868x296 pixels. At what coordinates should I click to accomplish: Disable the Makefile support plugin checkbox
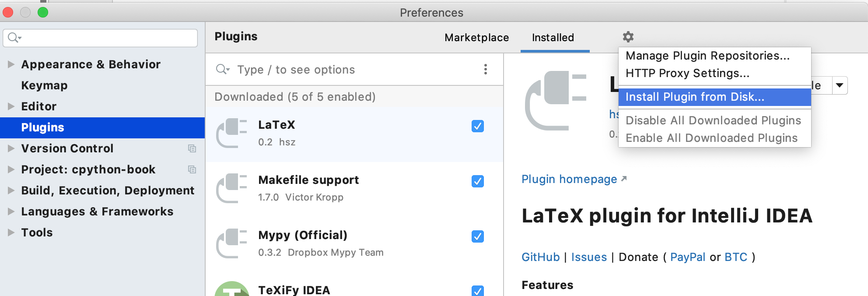click(478, 181)
